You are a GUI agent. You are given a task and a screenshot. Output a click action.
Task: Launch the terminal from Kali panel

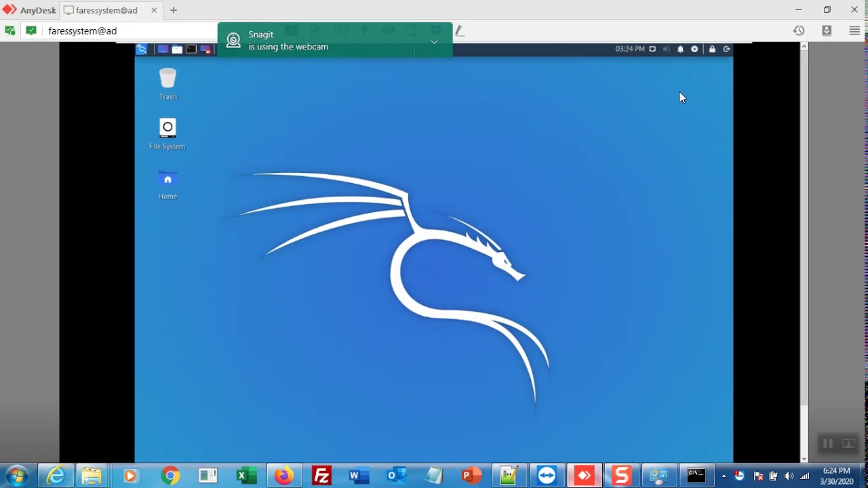[191, 49]
